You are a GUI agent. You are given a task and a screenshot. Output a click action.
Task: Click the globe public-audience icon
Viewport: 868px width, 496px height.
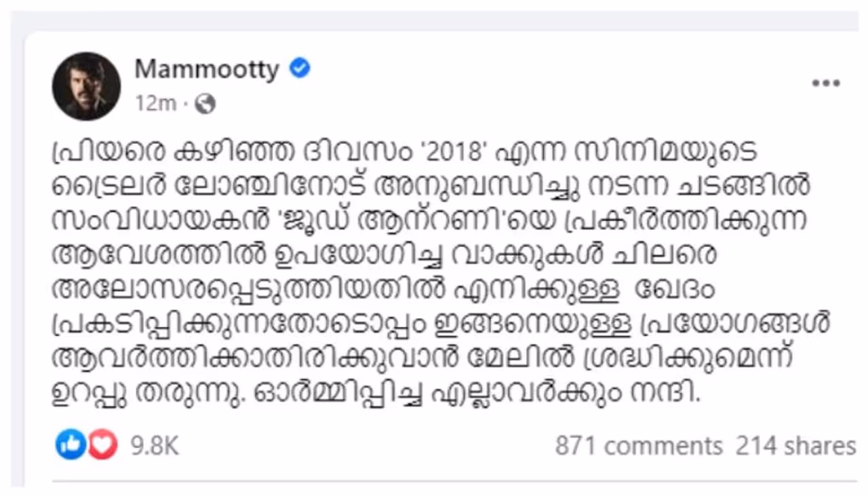(x=205, y=104)
